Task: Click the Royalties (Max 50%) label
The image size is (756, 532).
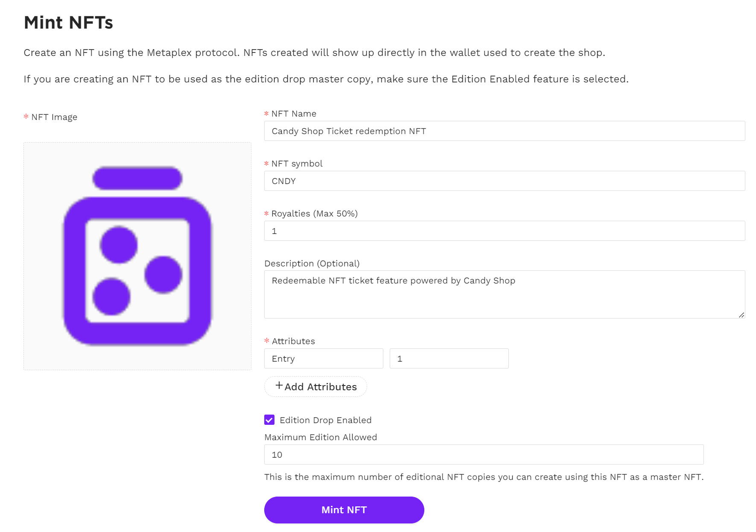Action: [314, 213]
